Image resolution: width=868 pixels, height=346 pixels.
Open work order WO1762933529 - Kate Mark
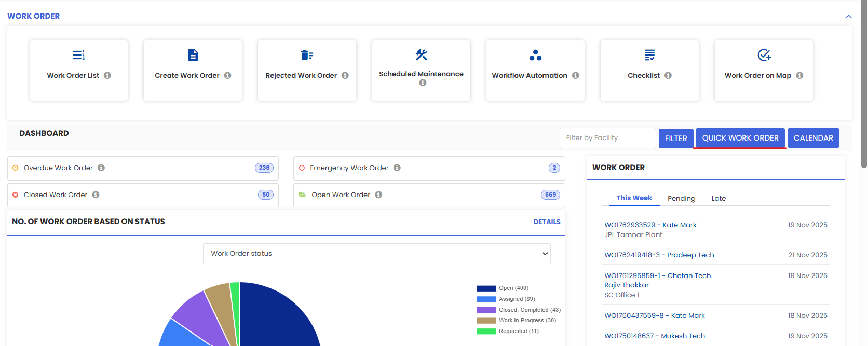point(650,225)
